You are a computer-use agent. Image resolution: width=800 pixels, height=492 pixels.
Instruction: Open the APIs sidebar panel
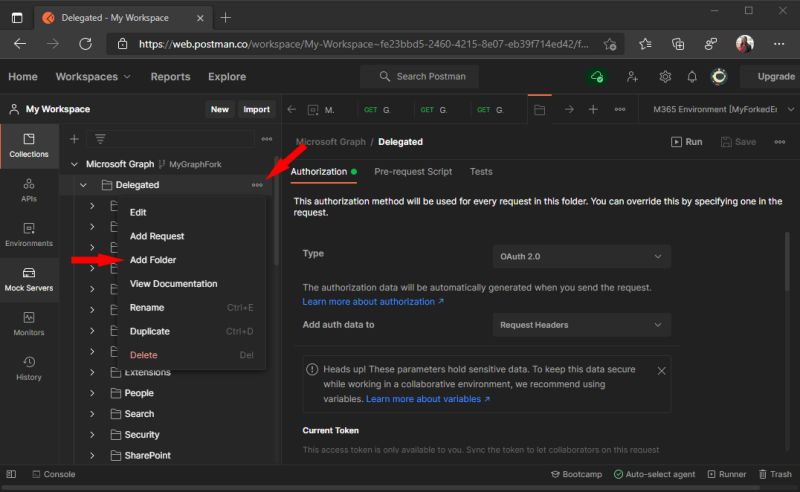[29, 190]
